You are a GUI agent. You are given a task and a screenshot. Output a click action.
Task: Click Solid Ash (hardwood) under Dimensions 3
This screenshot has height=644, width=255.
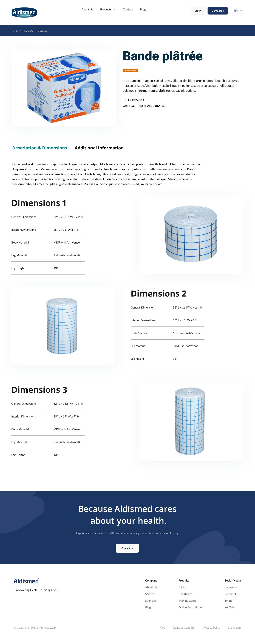pos(67,442)
